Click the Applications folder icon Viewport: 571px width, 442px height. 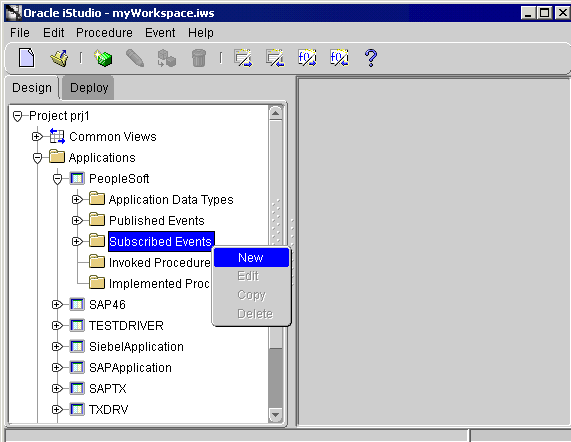tap(57, 157)
